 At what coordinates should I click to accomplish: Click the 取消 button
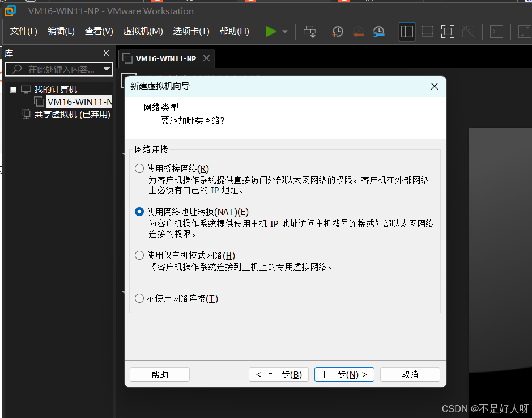click(410, 374)
